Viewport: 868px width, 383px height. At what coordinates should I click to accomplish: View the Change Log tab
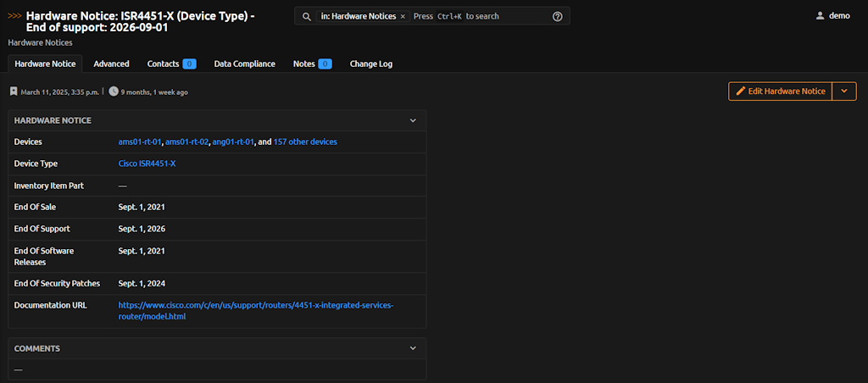click(370, 64)
